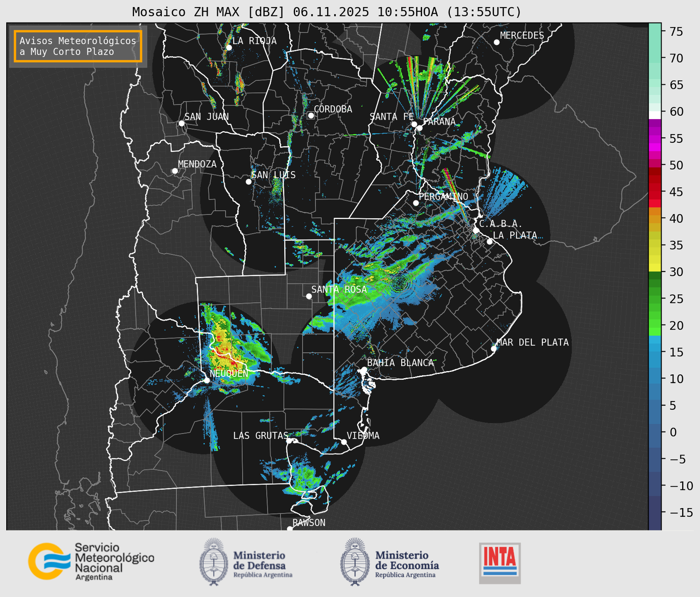Viewport: 700px width, 597px height.
Task: Click the CÓRDOBA label text
Action: 333,109
